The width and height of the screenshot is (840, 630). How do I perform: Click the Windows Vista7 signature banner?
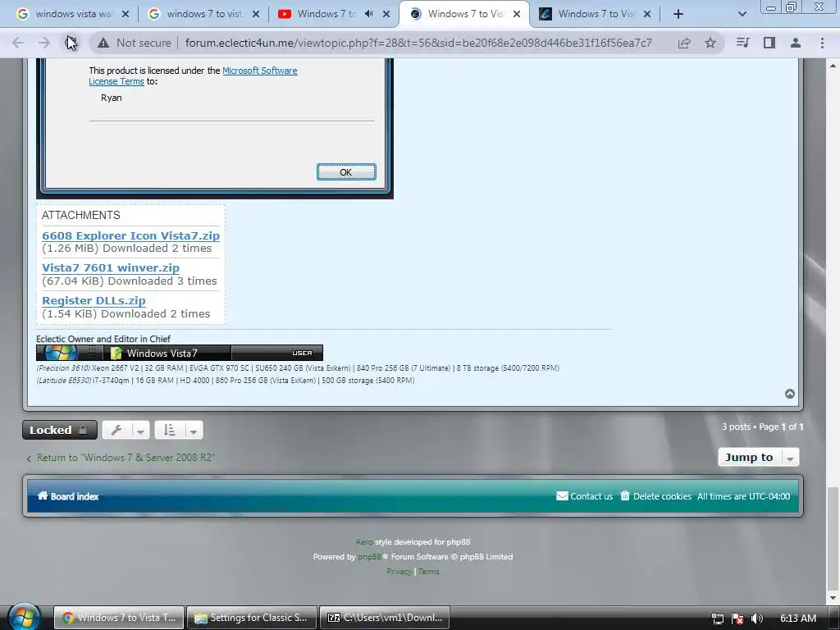(x=180, y=353)
